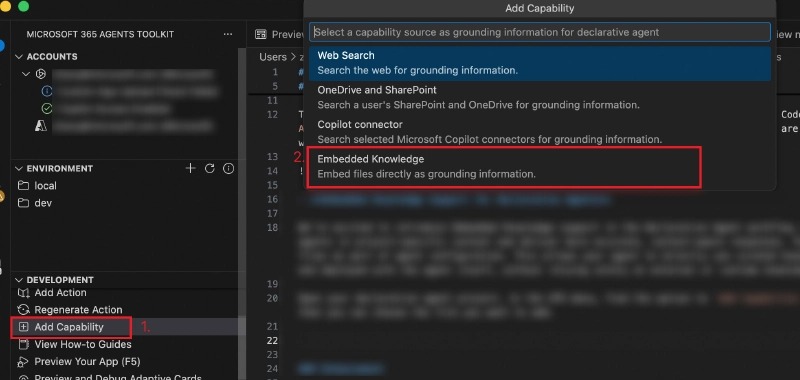Collapse the Microsoft 365 account node chevron

[27, 74]
